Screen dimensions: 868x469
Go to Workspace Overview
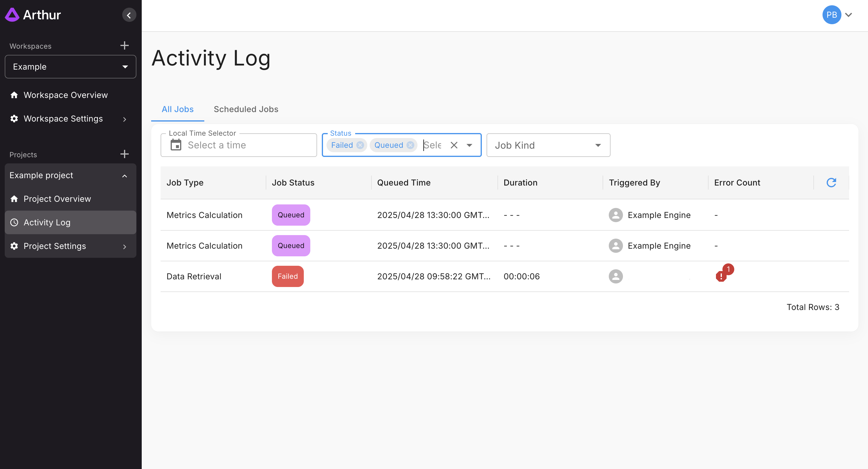click(x=65, y=95)
